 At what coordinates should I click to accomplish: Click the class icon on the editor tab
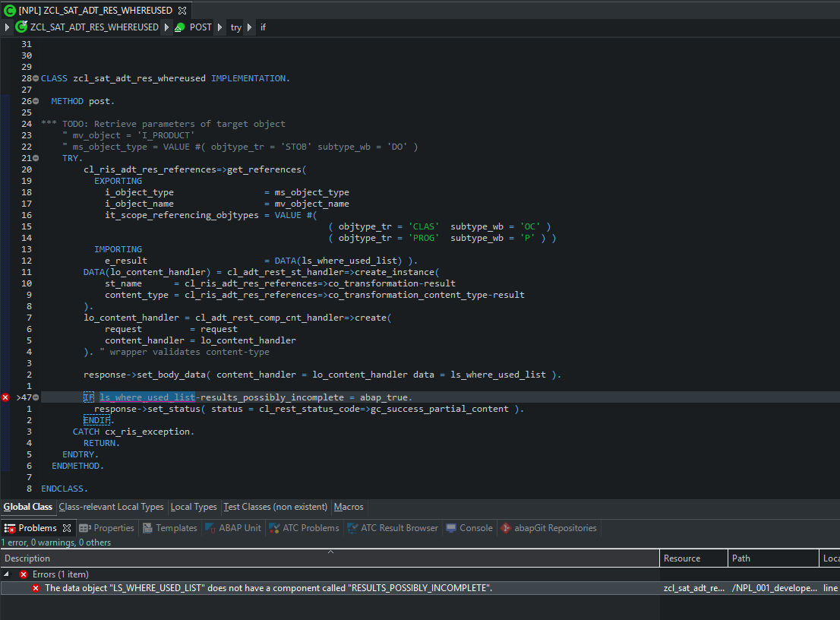coord(10,10)
